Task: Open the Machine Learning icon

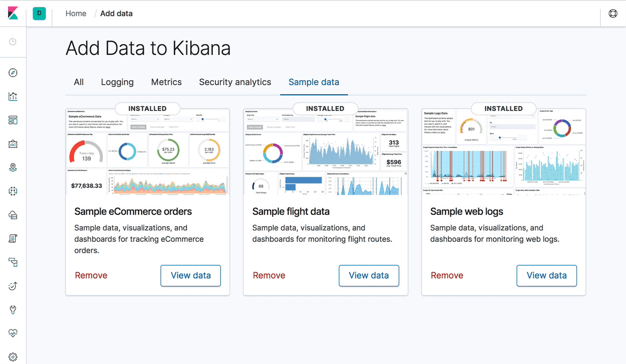Action: pyautogui.click(x=13, y=191)
